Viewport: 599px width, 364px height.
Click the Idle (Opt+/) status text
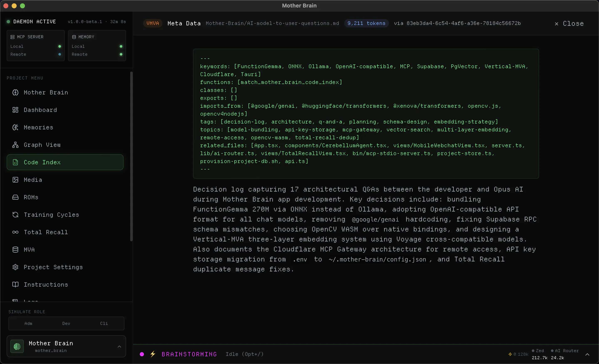245,354
